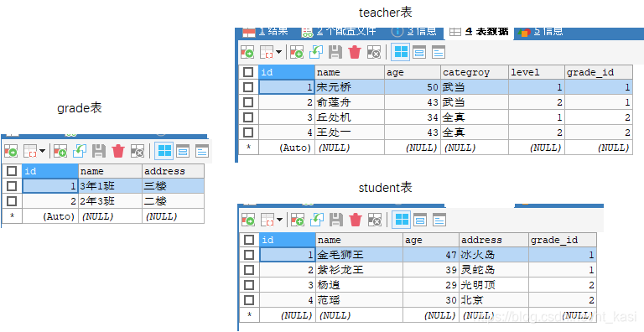Switch student table to form view
The width and height of the screenshot is (644, 332).
pos(420,220)
